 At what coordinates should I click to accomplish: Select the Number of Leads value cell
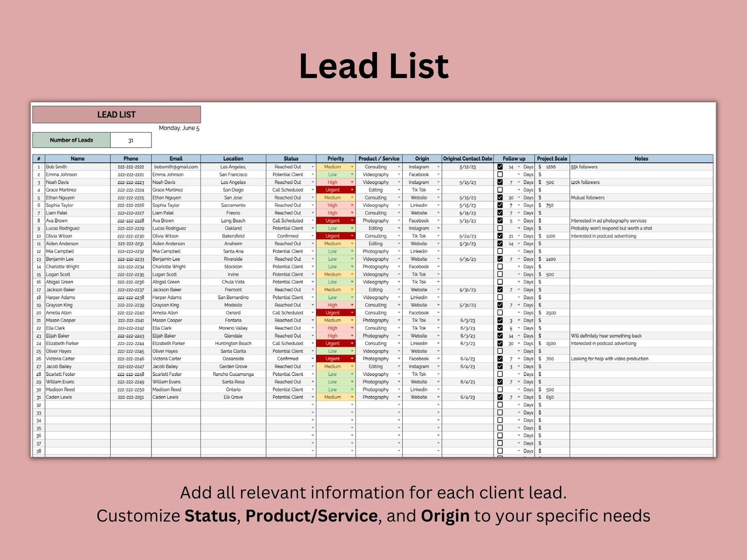131,140
